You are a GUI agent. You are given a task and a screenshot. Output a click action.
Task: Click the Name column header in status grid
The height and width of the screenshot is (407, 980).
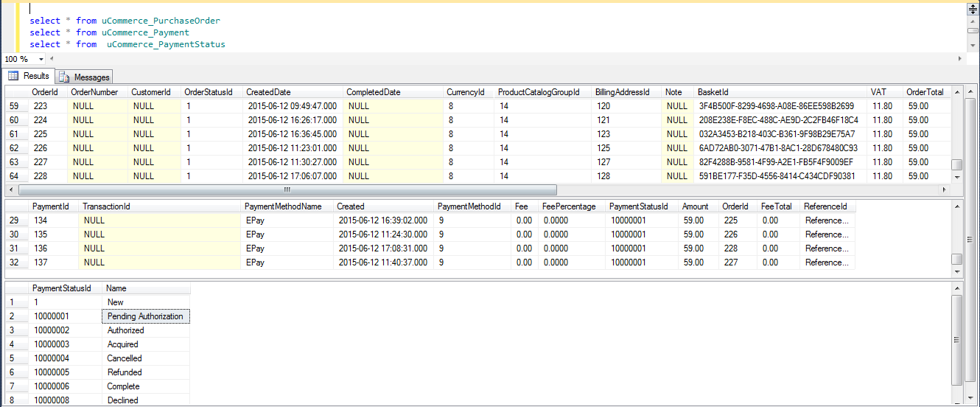[x=147, y=288]
